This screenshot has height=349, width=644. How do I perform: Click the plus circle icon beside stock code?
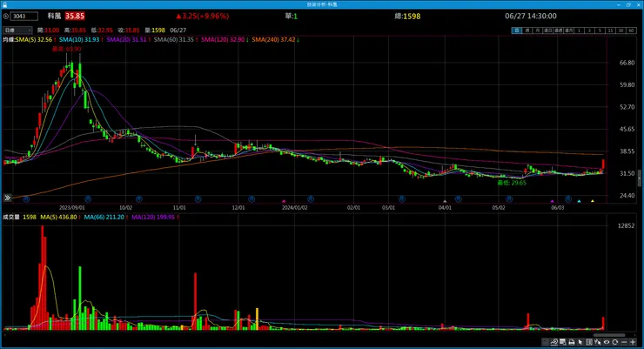click(6, 17)
